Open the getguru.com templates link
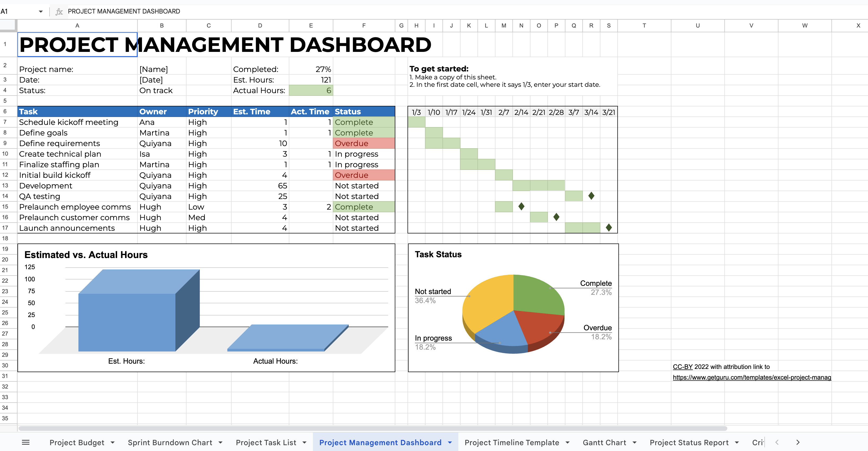Viewport: 868px width, 451px height. 752,377
